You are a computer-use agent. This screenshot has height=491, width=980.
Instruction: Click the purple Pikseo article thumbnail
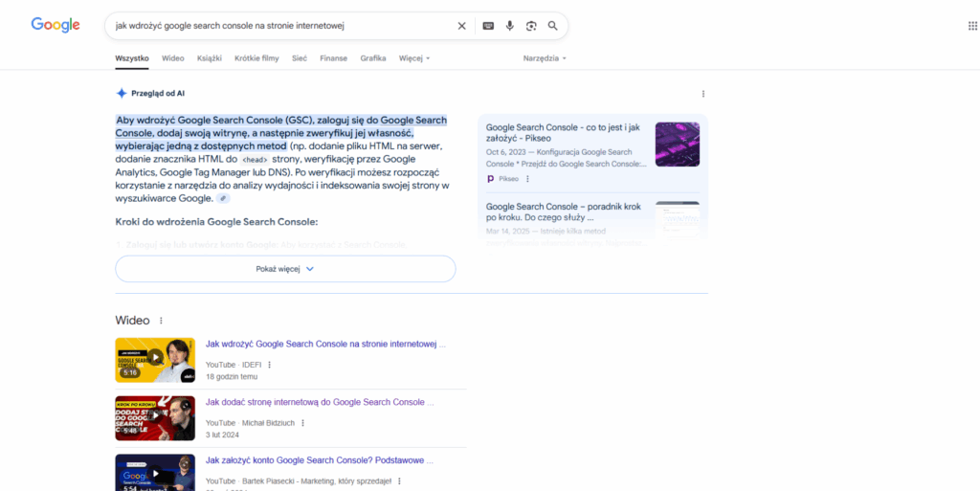click(678, 145)
